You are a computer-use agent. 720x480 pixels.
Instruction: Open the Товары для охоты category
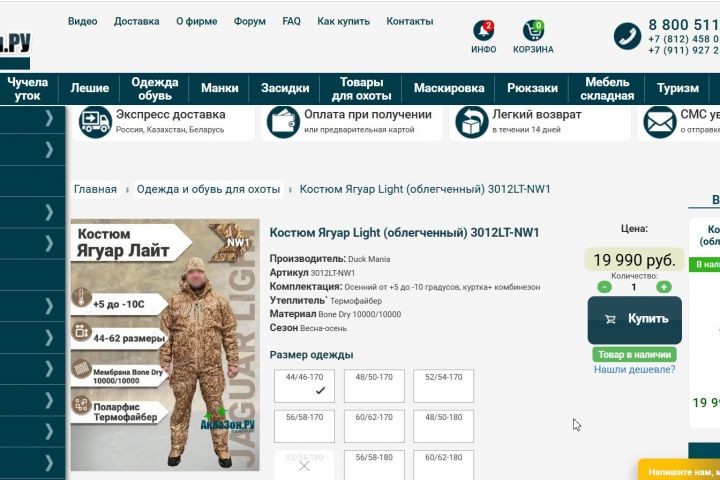[361, 89]
